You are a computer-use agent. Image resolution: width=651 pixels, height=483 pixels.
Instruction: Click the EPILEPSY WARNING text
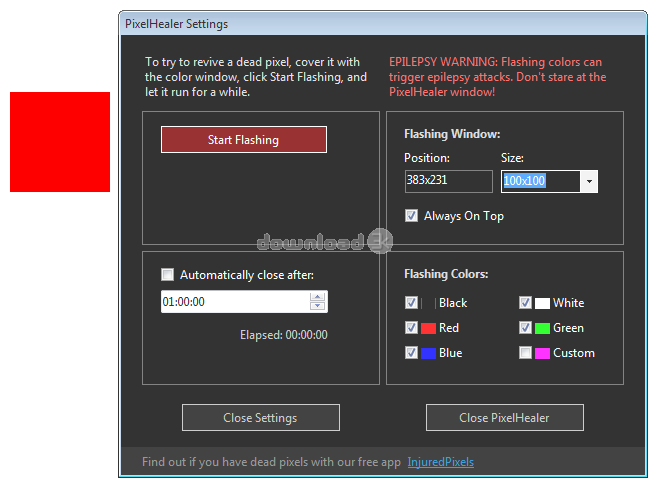click(497, 77)
